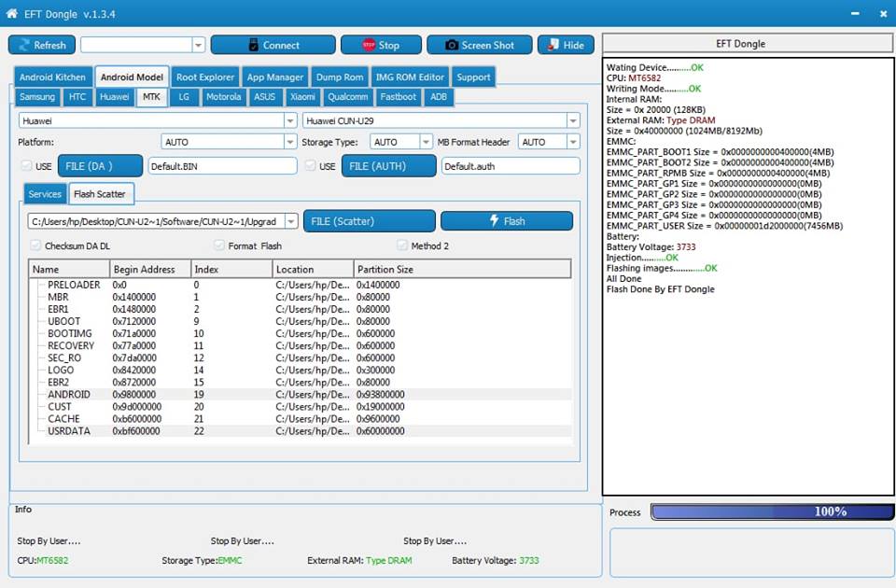The width and height of the screenshot is (896, 588).
Task: Click the Name column header
Action: pyautogui.click(x=69, y=269)
